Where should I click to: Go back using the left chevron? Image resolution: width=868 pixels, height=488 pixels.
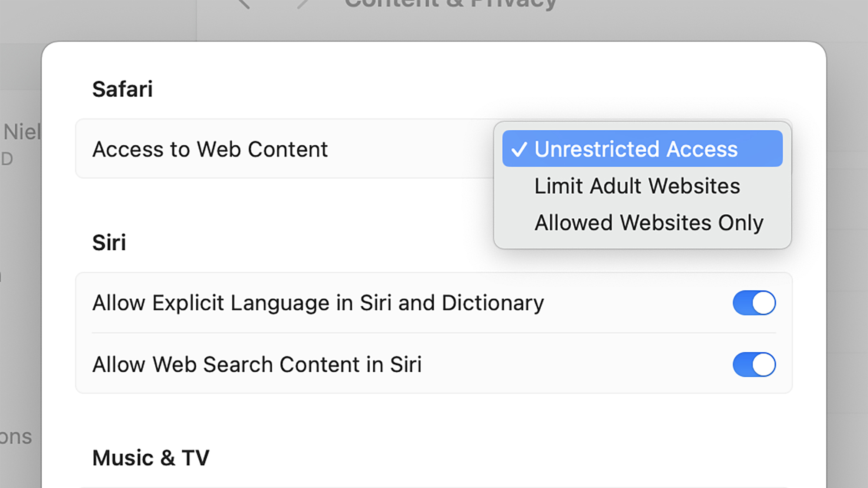coord(244,4)
